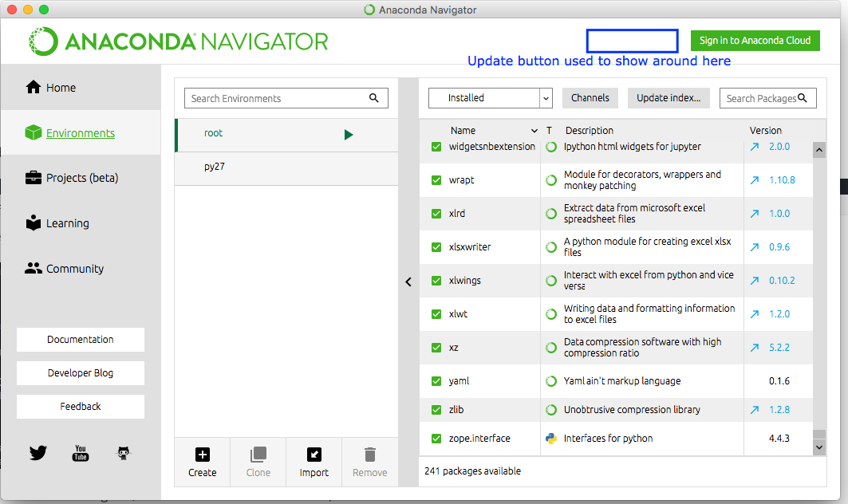Viewport: 848px width, 504px height.
Task: Uncheck the zlib package checkbox
Action: tap(436, 409)
